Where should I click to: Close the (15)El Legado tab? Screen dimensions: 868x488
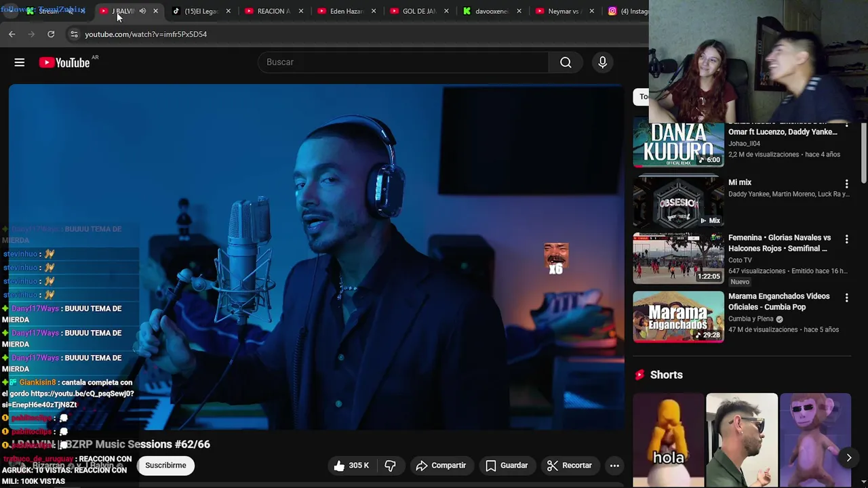pyautogui.click(x=228, y=11)
